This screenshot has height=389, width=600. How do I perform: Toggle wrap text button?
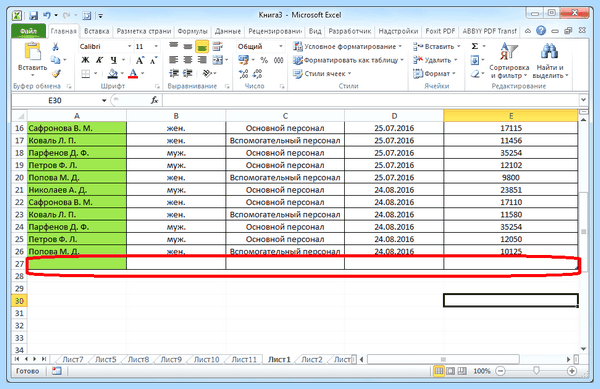[217, 47]
